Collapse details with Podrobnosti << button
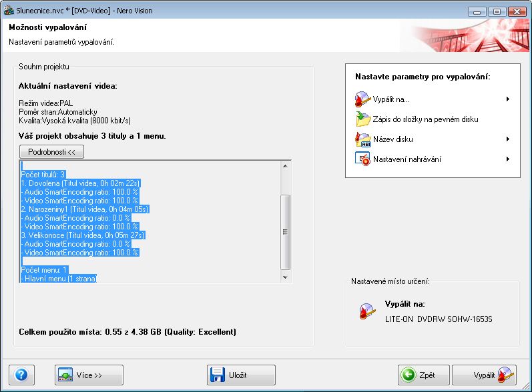The image size is (532, 392). click(51, 152)
